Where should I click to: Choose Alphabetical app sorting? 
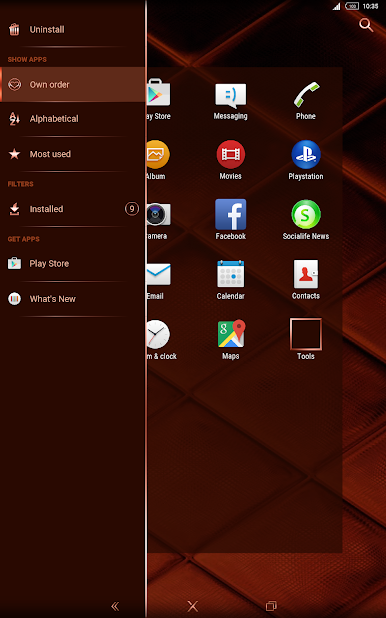pyautogui.click(x=73, y=119)
